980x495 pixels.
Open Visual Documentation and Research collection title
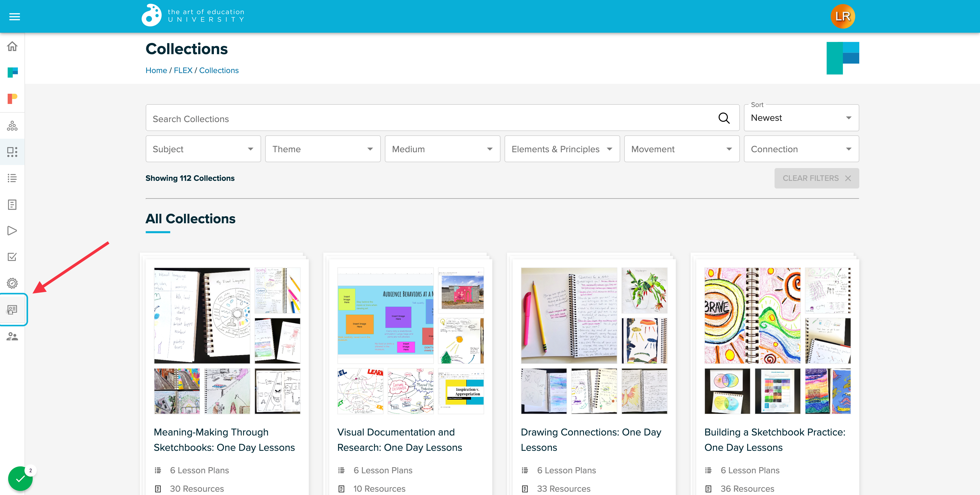399,440
